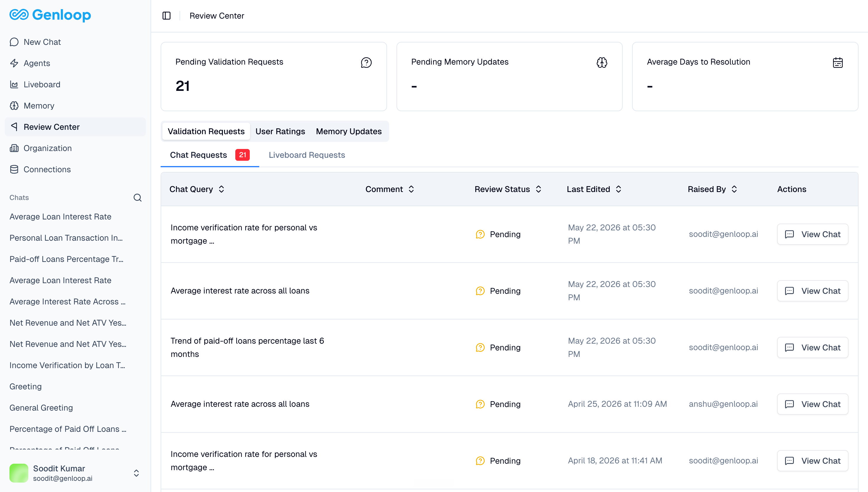Open the Liveboard section
Screen dimensions: 868x492
click(75, 84)
